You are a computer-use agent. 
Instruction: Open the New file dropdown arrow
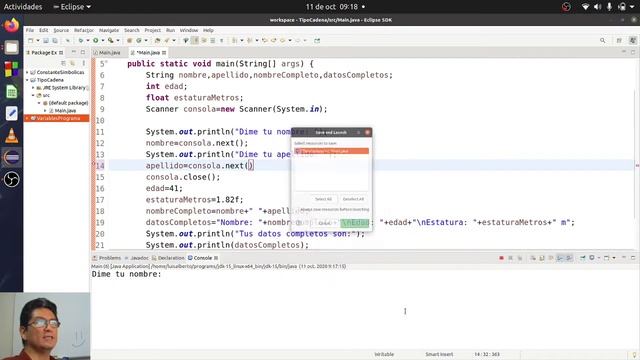coord(38,40)
